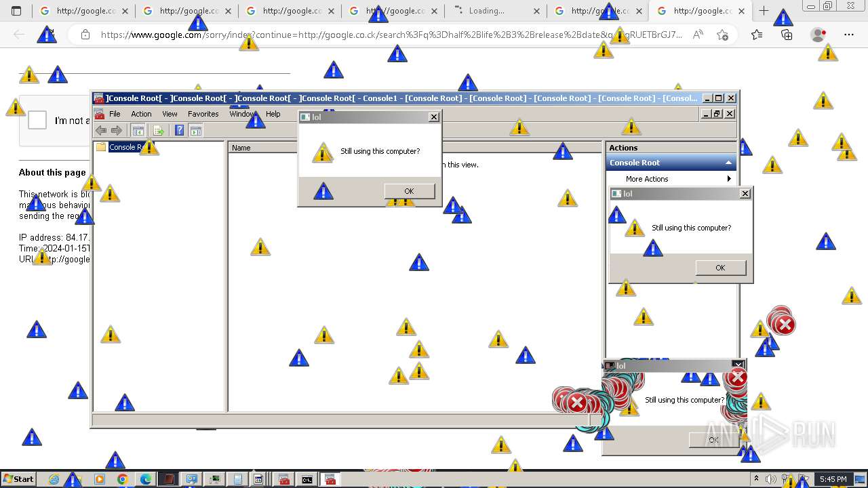Open Help menu in console window
Viewport: 868px width, 488px height.
coord(273,114)
